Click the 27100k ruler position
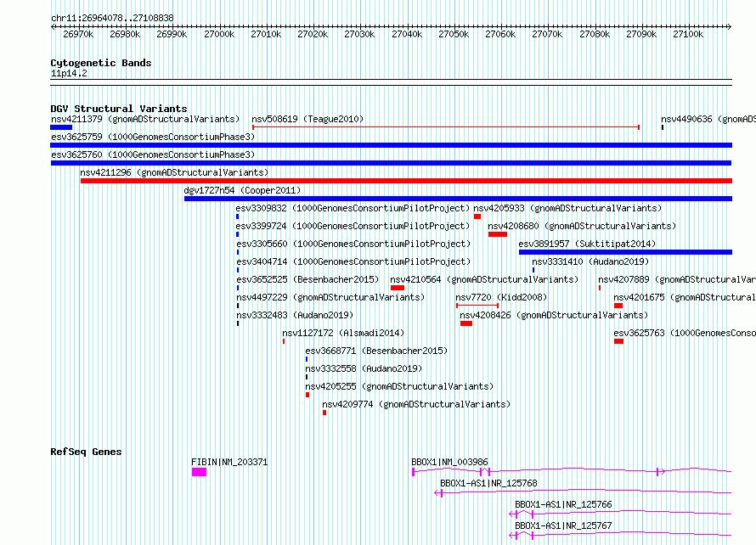Screen dimensions: 756x545 [x=688, y=34]
